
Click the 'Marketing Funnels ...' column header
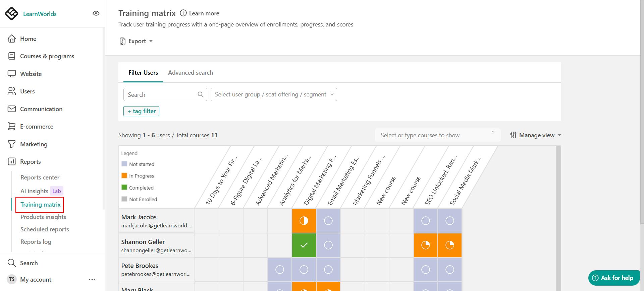[368, 180]
